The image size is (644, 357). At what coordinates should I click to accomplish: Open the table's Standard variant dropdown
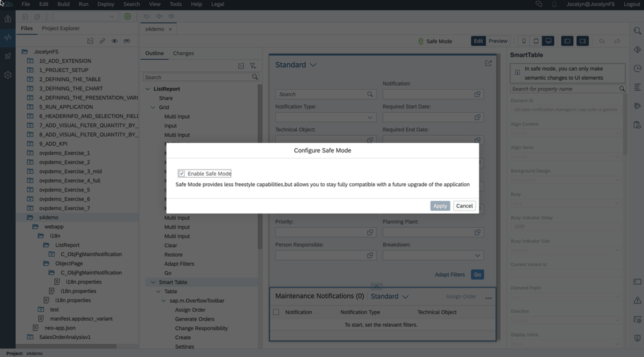tap(405, 297)
